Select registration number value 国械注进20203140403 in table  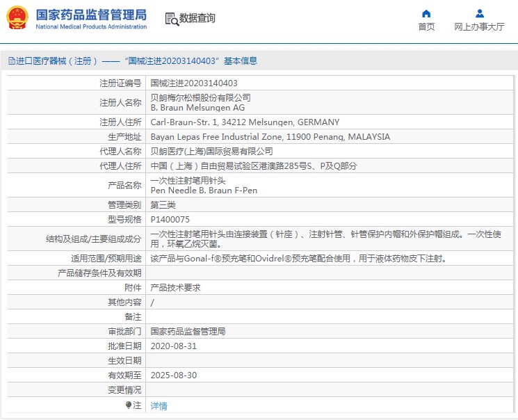[x=194, y=83]
